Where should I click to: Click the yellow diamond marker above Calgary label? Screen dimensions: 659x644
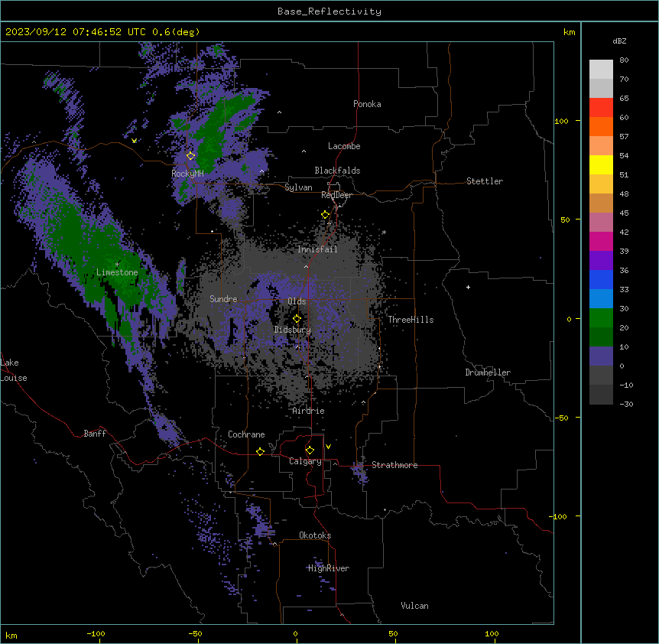(310, 450)
